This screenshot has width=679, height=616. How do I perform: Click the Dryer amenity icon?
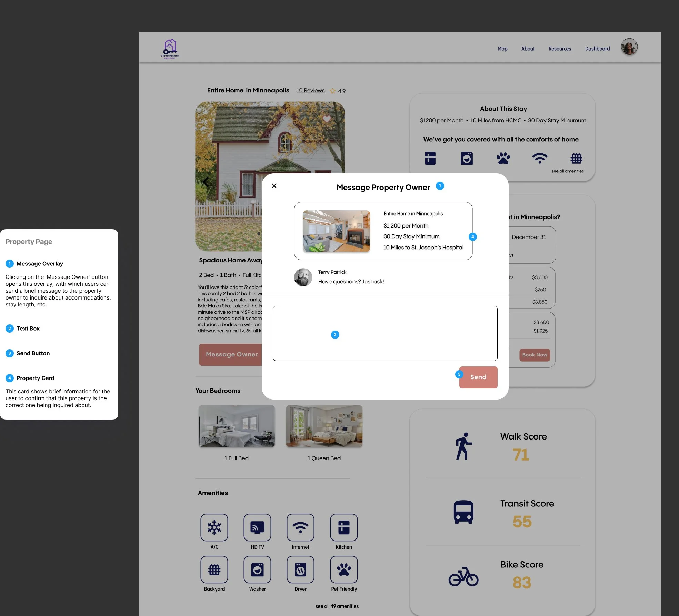point(300,569)
